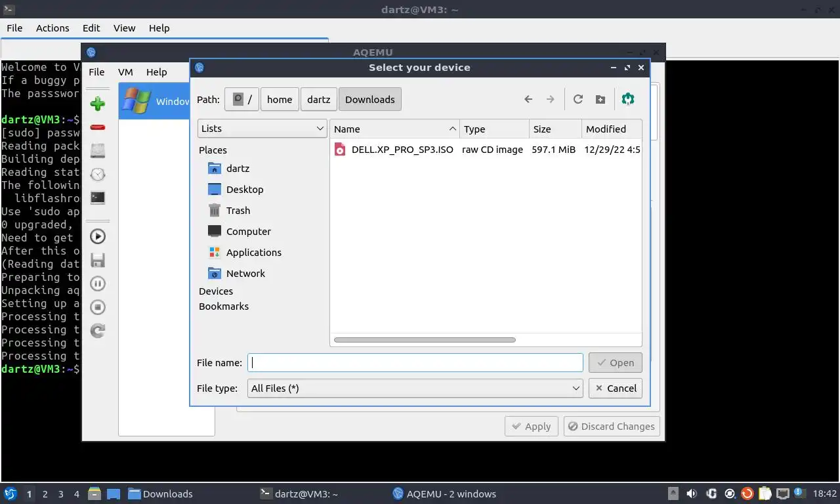Stop the virtual machine with the stop icon
840x504 pixels.
point(98,307)
